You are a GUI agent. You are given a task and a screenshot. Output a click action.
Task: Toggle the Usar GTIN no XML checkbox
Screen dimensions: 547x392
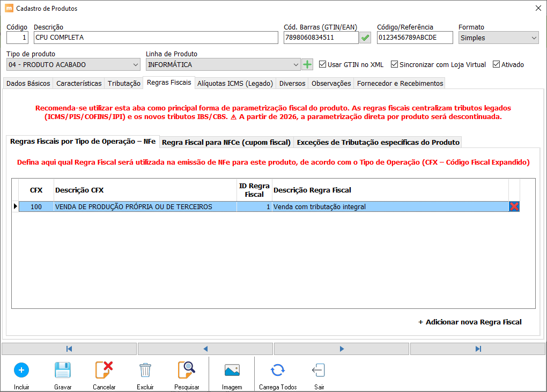click(x=323, y=64)
